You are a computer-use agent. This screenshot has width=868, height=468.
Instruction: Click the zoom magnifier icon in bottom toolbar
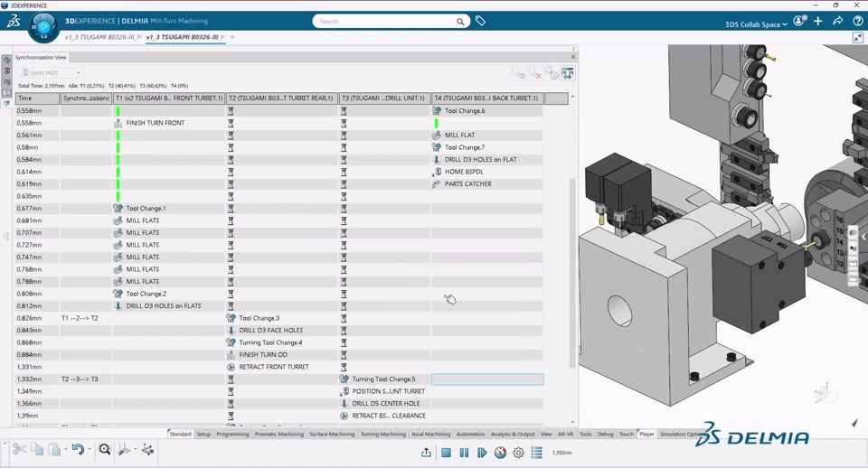105,449
